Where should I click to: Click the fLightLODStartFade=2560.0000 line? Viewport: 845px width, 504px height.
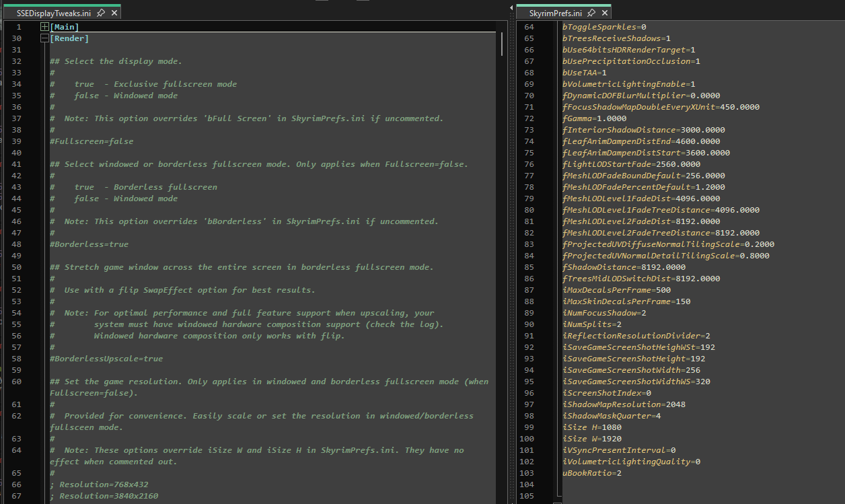tap(631, 164)
